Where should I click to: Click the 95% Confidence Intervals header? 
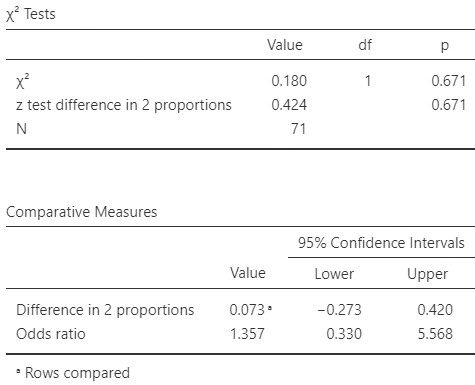click(x=381, y=243)
